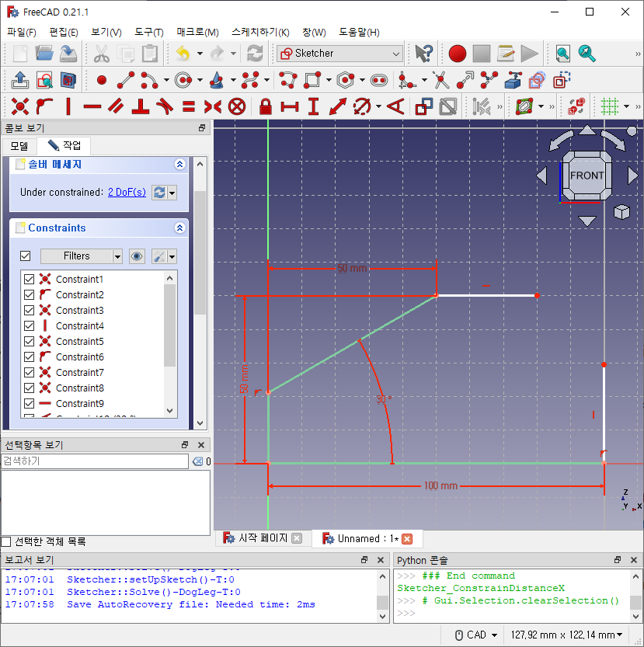Toggle the checkbox beside Filters
644x647 pixels.
[25, 256]
